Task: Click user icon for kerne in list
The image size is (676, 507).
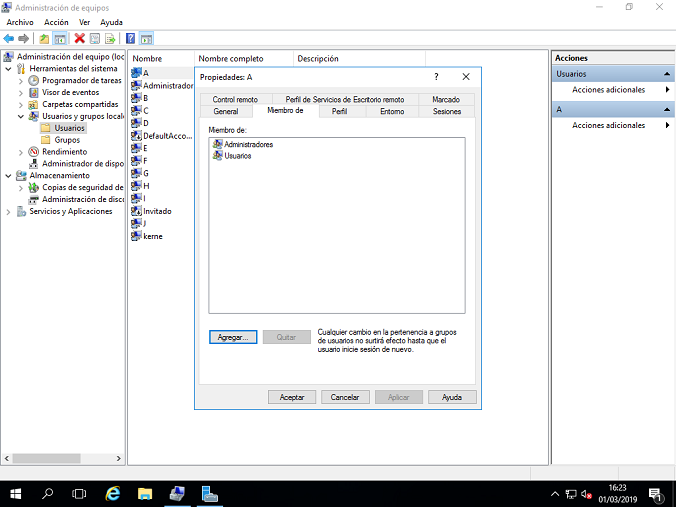Action: [136, 236]
